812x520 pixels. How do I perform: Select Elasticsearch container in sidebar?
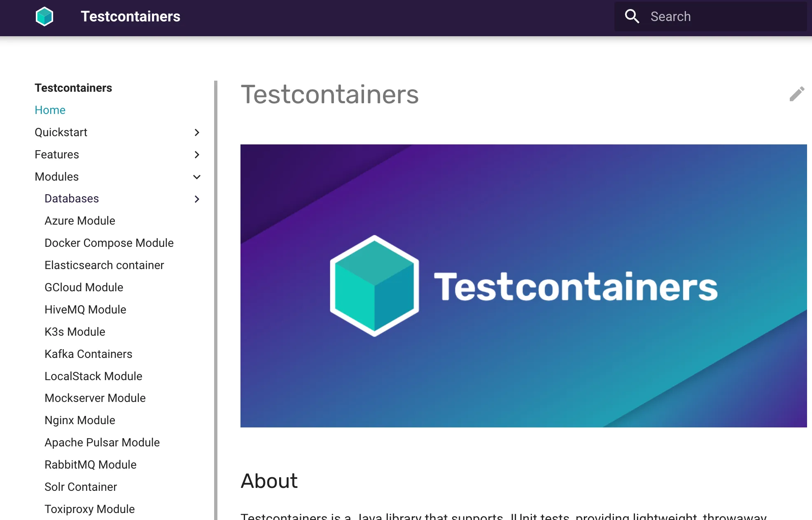[104, 265]
